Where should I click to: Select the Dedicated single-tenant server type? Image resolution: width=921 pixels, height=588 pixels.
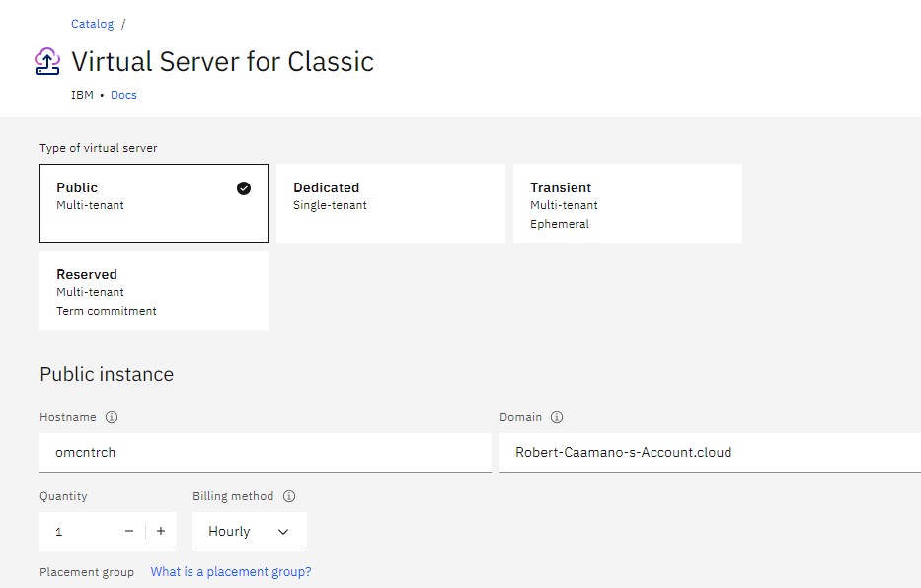(390, 203)
